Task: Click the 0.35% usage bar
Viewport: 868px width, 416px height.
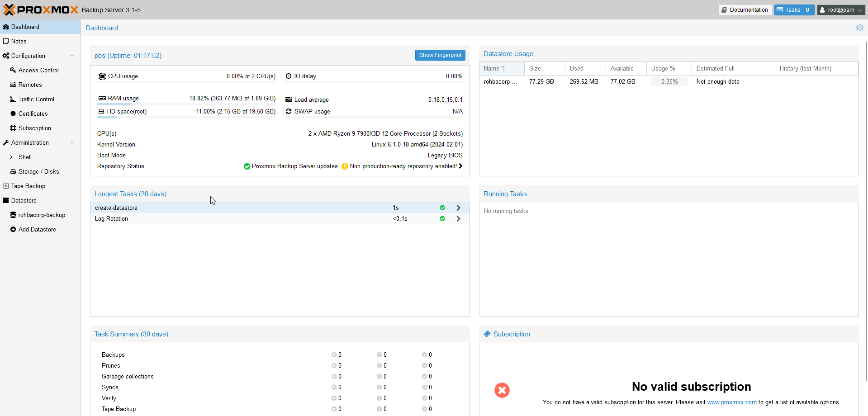Action: pyautogui.click(x=669, y=81)
